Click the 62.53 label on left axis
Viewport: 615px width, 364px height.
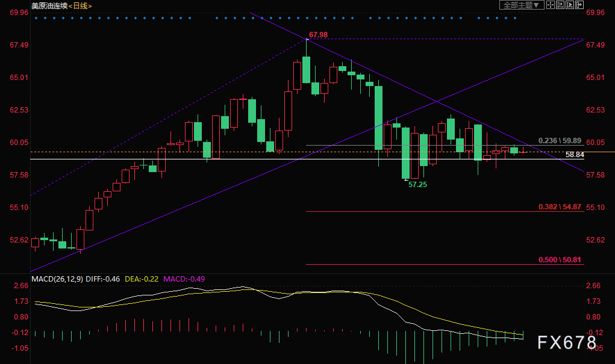19,110
